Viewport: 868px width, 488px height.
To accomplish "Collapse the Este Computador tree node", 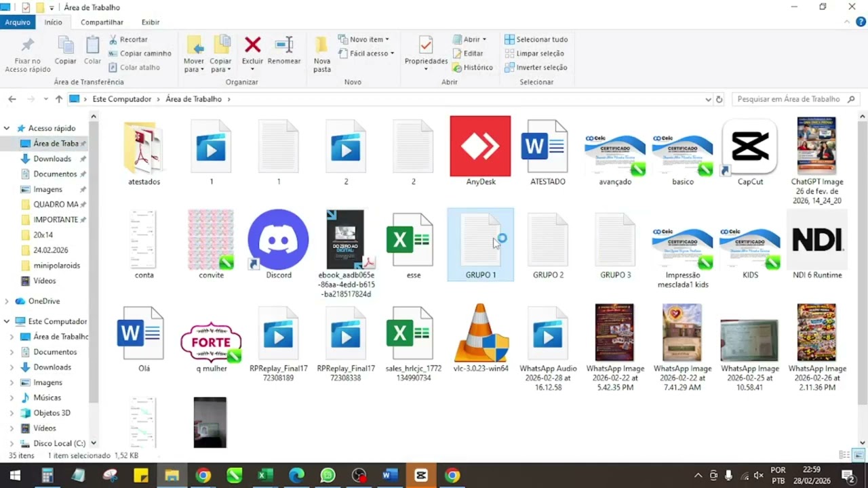I will (7, 321).
